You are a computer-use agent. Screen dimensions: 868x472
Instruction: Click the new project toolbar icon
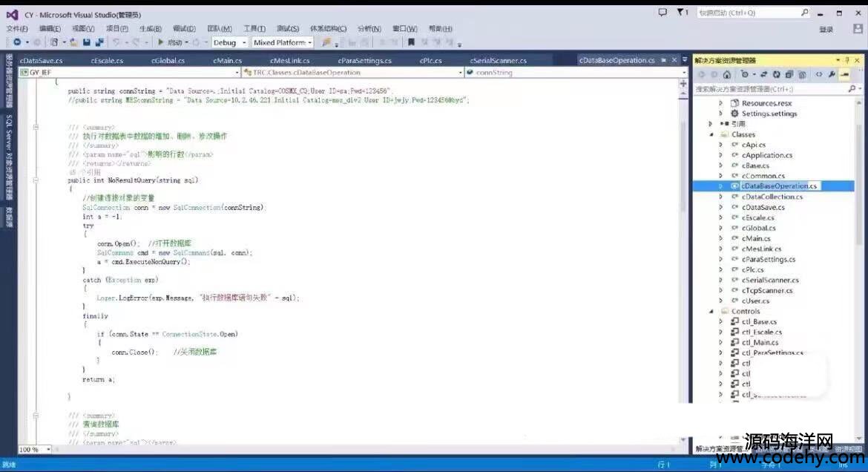click(53, 42)
